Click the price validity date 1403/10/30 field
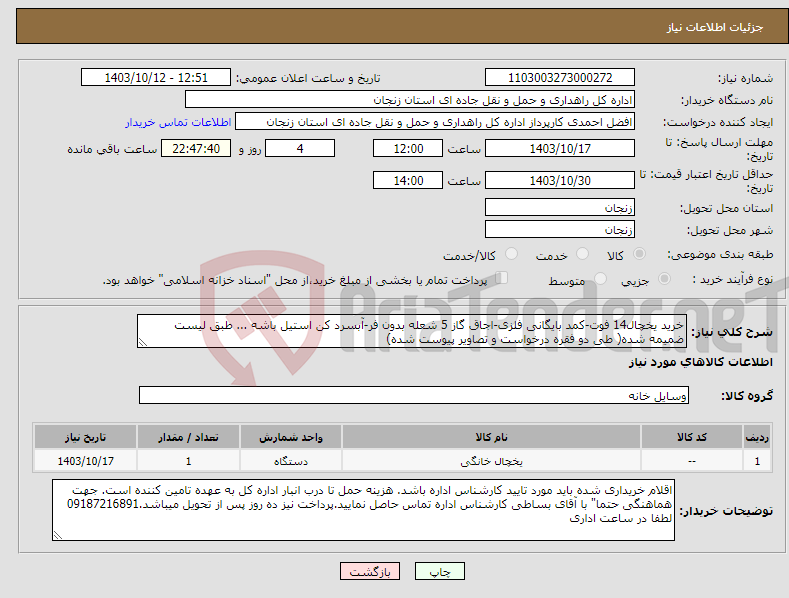 tap(560, 180)
